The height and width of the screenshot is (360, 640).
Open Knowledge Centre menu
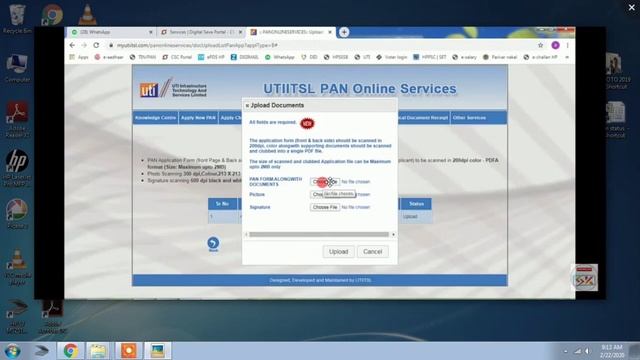(155, 118)
